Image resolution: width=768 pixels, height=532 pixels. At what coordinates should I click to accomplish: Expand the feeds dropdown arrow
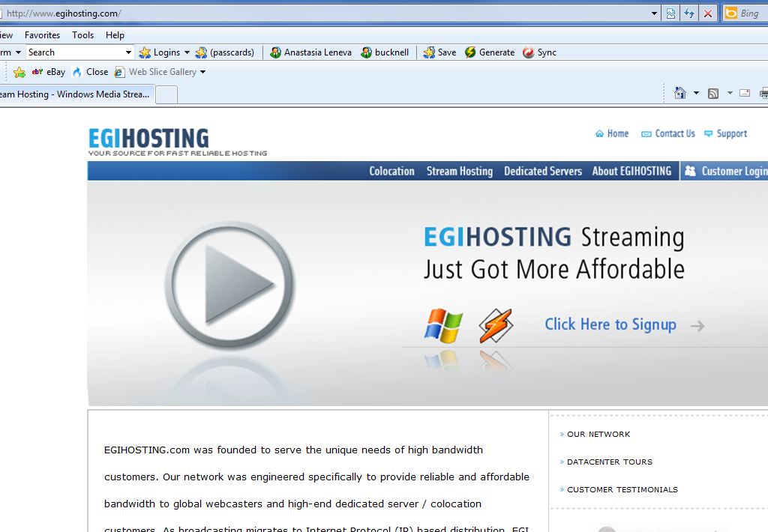click(730, 93)
